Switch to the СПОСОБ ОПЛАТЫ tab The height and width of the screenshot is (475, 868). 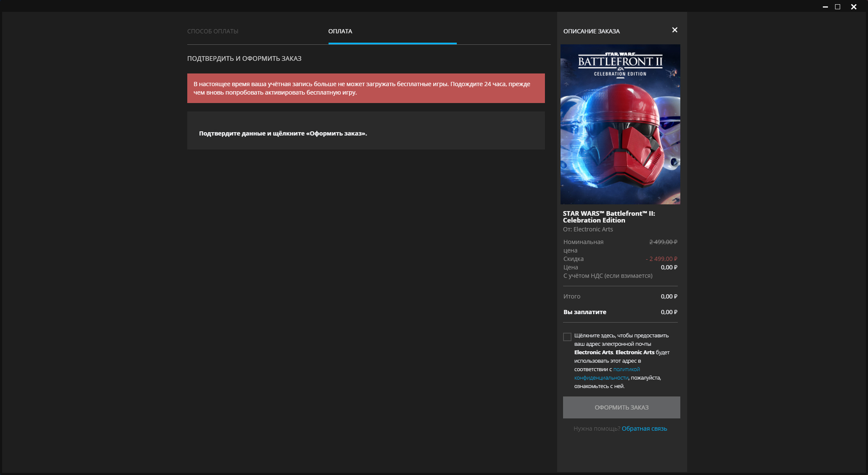(x=213, y=31)
